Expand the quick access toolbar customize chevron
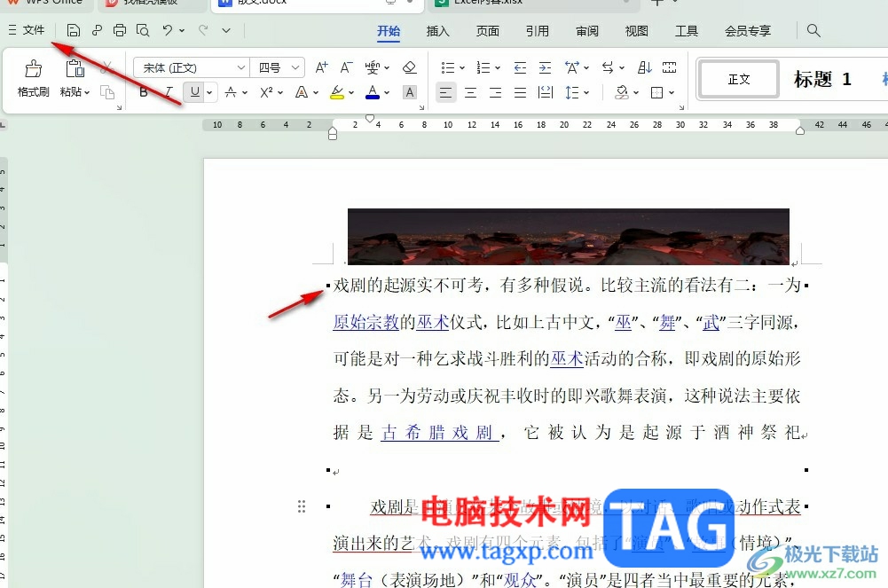888x588 pixels. [x=226, y=30]
